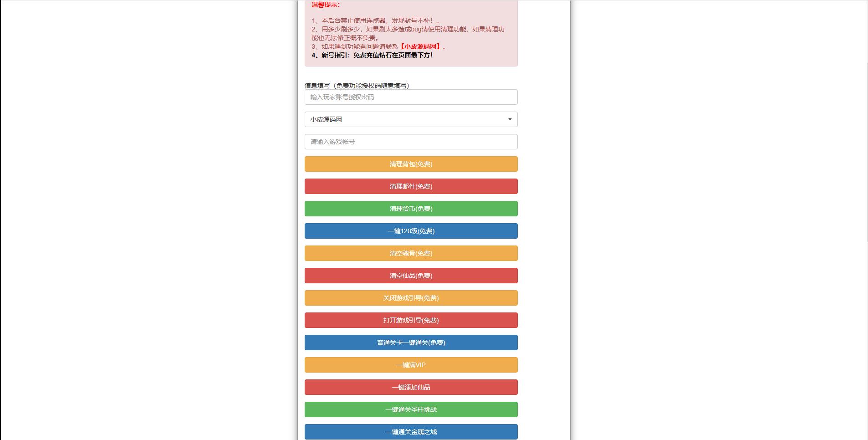
Task: Click the 清空魂骨(免费) button
Action: click(x=411, y=253)
